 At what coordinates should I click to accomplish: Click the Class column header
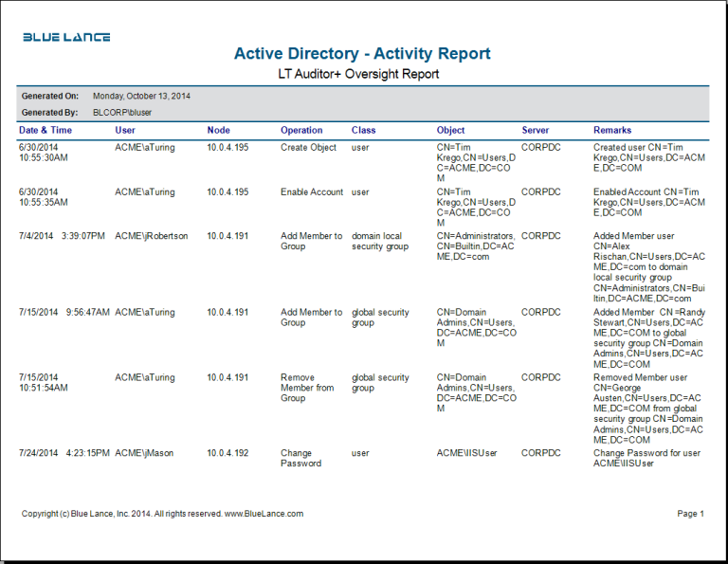[363, 130]
